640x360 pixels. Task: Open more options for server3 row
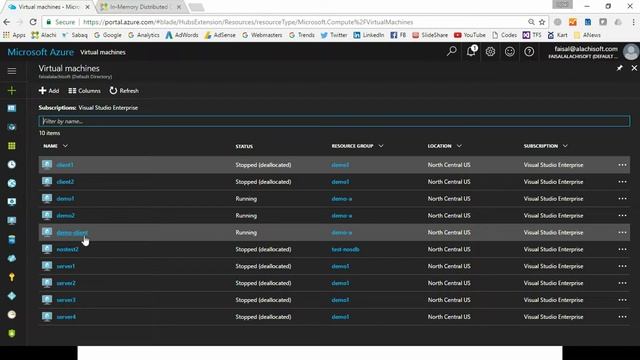point(622,300)
